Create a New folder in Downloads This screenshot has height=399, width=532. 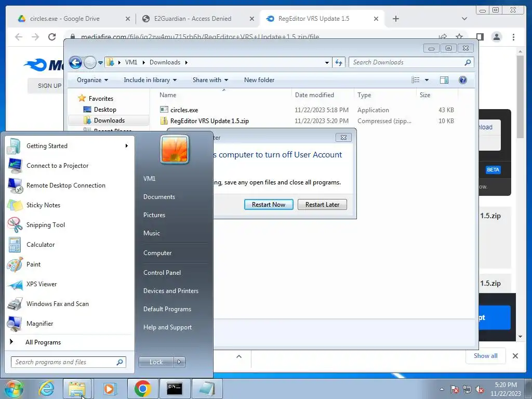(259, 80)
